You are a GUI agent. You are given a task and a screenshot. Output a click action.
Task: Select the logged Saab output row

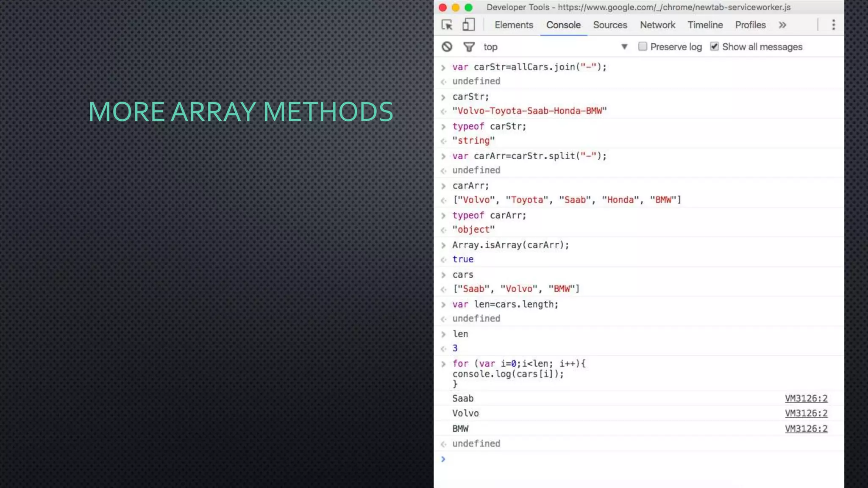point(639,398)
